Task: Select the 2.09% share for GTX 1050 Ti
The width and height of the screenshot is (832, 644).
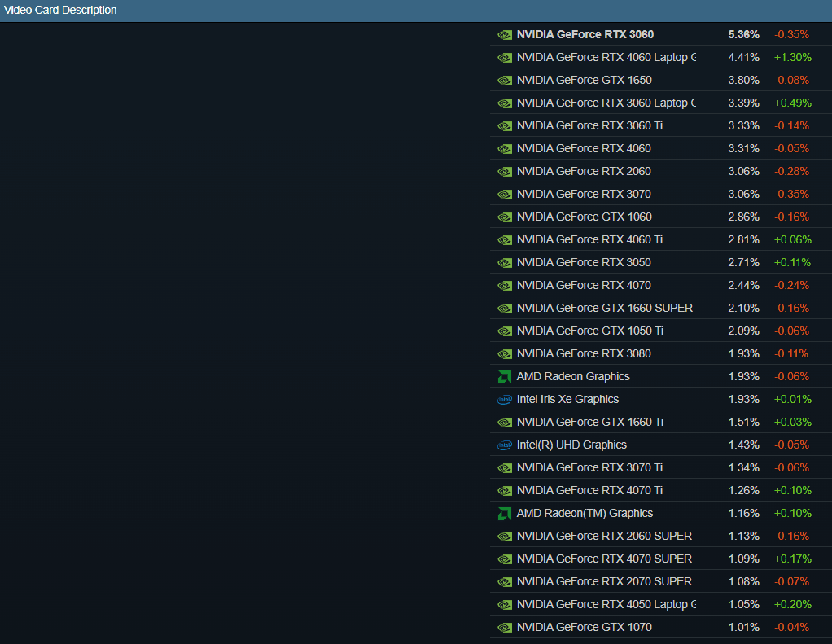Action: pyautogui.click(x=743, y=331)
